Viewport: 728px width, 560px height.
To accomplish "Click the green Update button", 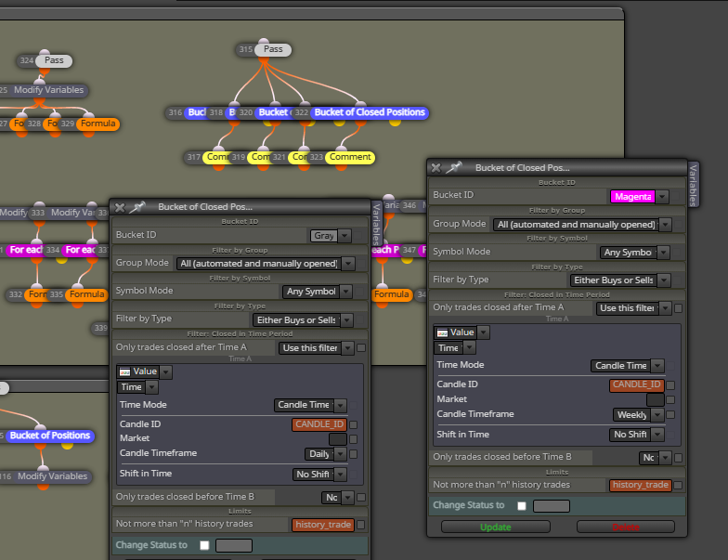I will pos(496,527).
